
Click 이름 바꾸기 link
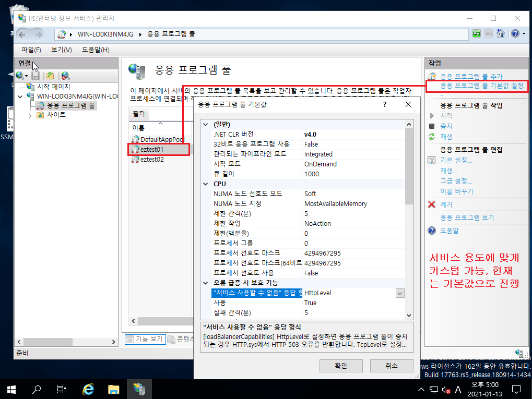pos(457,191)
